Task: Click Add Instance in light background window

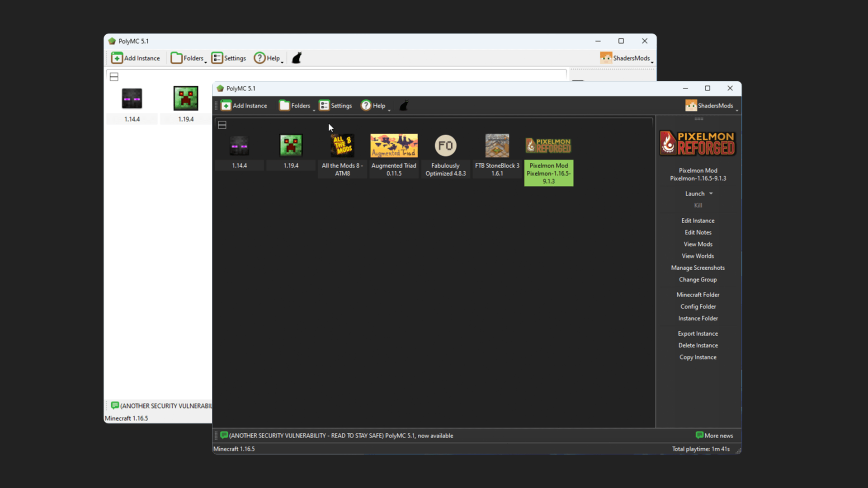Action: click(x=136, y=58)
